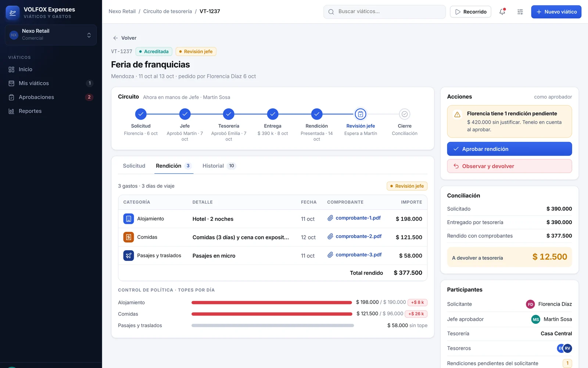The width and height of the screenshot is (588, 368).
Task: Open Aprobaciones in sidebar
Action: [x=51, y=97]
